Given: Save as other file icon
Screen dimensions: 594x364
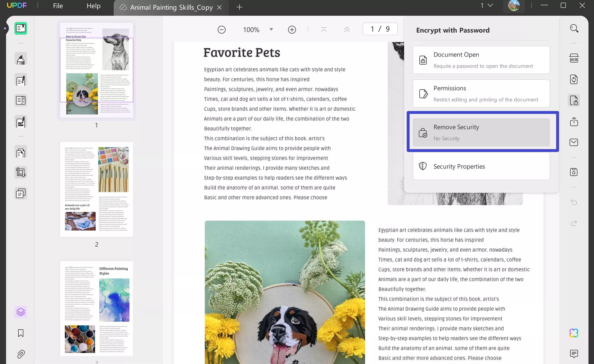Looking at the screenshot, I should tap(574, 172).
